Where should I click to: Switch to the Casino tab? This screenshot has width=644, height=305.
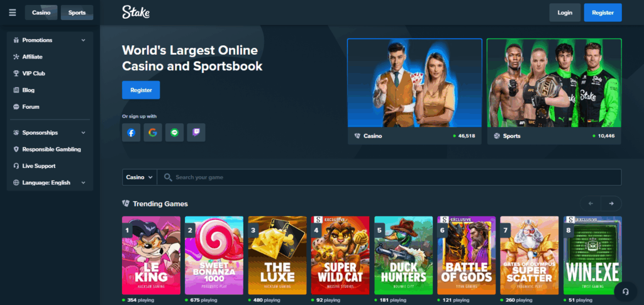tap(41, 13)
